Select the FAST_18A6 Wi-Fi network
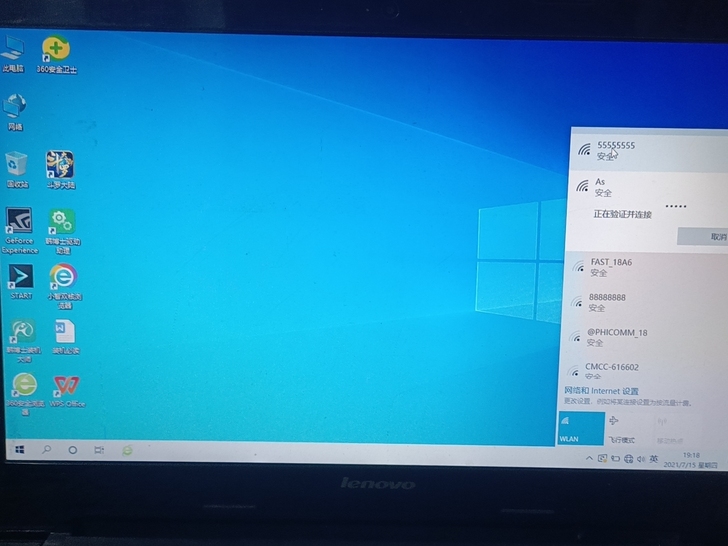The image size is (728, 546). pos(646,267)
